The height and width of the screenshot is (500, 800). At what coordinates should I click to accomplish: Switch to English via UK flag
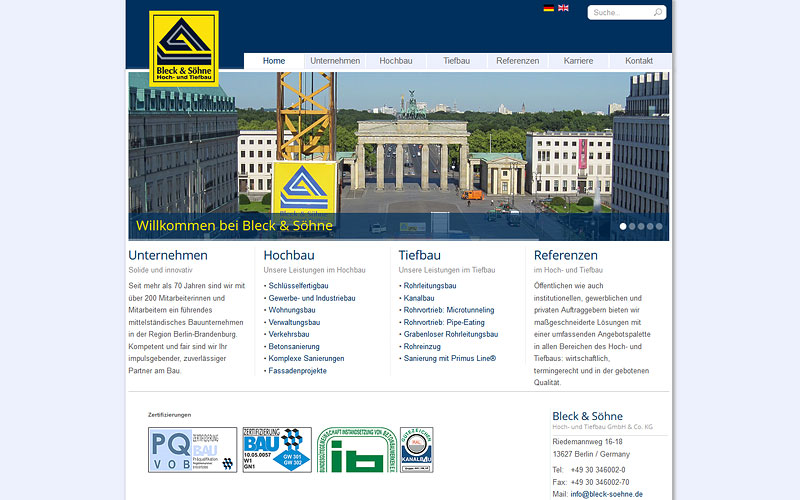pyautogui.click(x=563, y=8)
